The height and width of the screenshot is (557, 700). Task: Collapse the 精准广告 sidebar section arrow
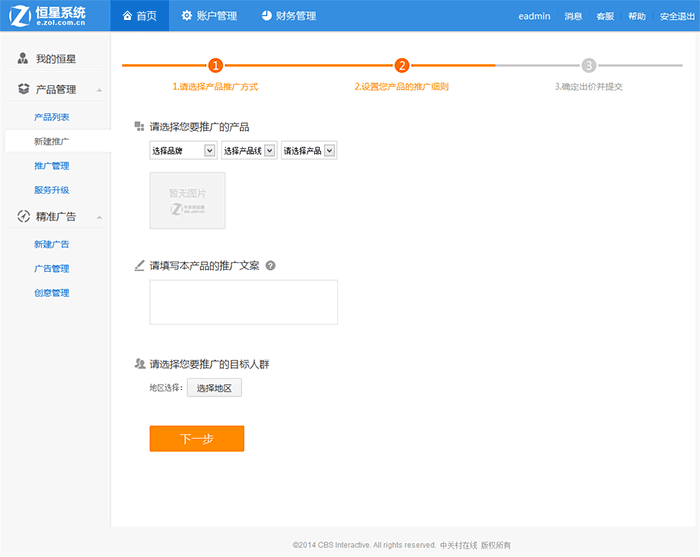click(x=98, y=217)
